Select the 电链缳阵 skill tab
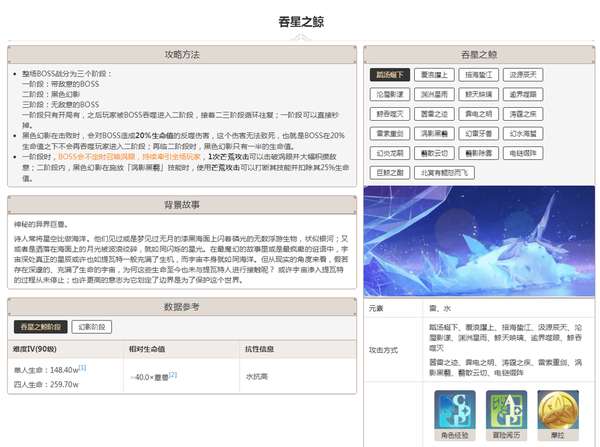This screenshot has height=447, width=600. (x=523, y=153)
